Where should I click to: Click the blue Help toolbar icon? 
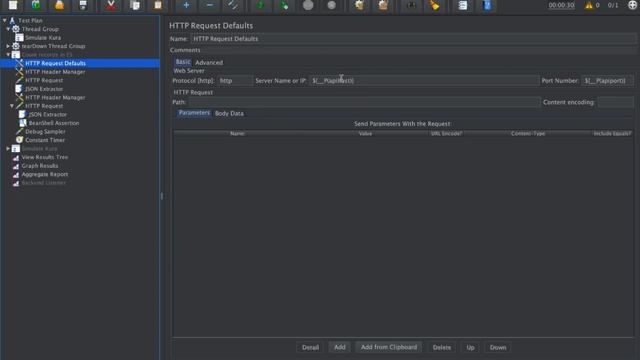(487, 5)
